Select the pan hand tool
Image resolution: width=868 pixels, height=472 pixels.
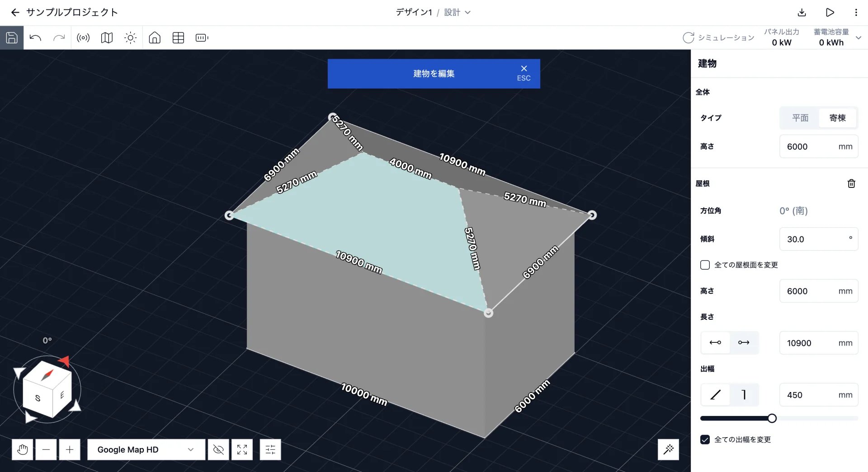23,449
